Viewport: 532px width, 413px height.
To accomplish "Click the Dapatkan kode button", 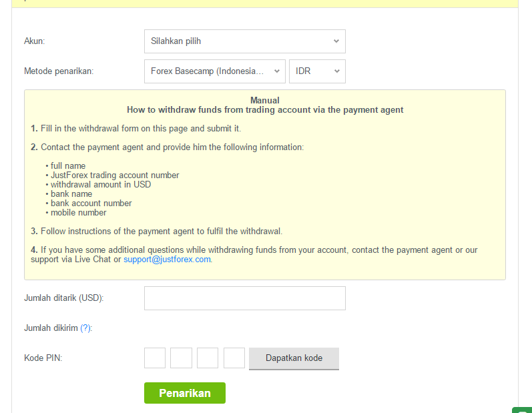I will [294, 358].
